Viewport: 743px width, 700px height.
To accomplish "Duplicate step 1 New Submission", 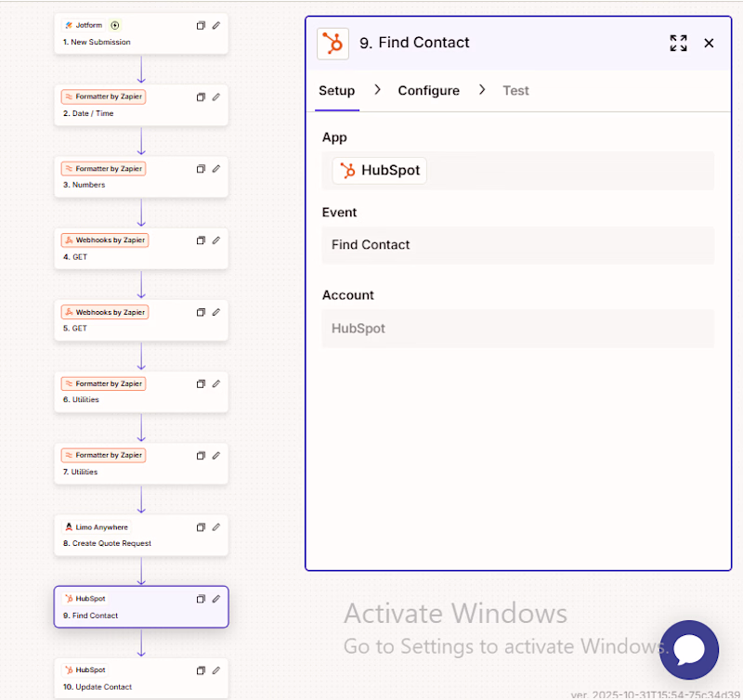I will pos(201,26).
